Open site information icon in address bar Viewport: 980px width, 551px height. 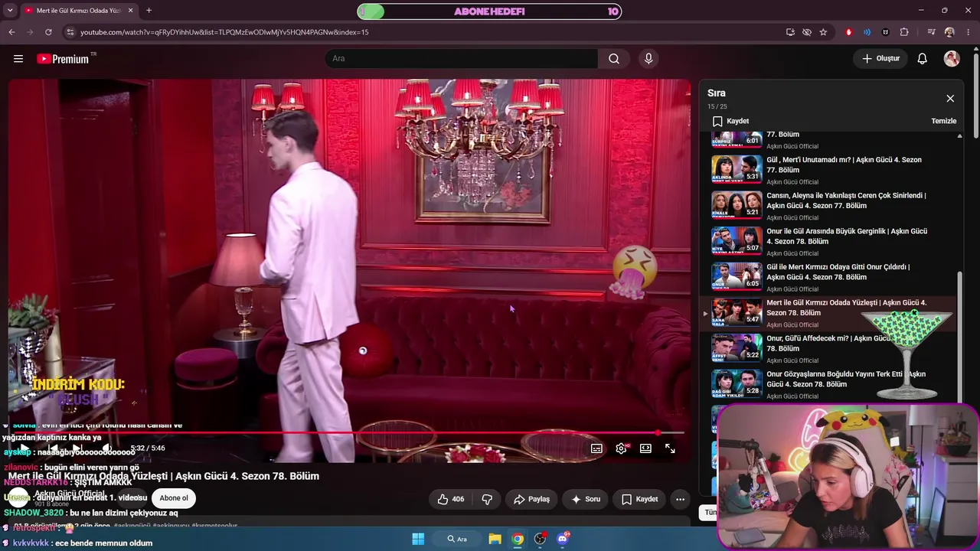click(70, 32)
